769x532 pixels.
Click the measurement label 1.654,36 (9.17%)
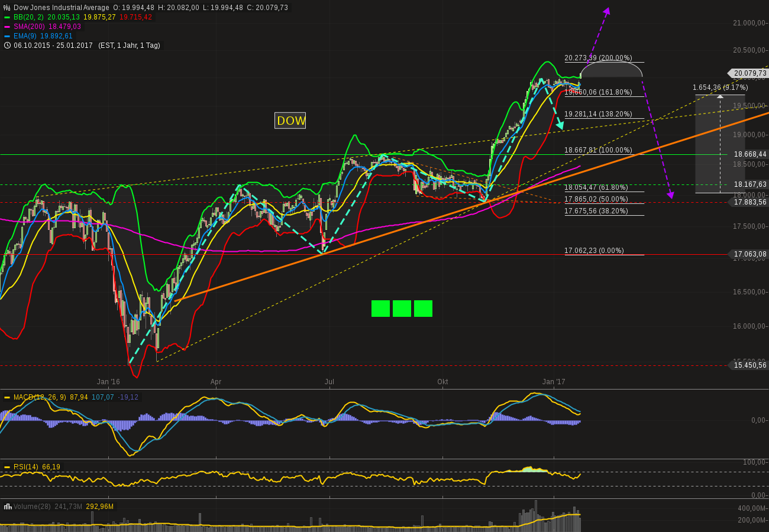720,87
